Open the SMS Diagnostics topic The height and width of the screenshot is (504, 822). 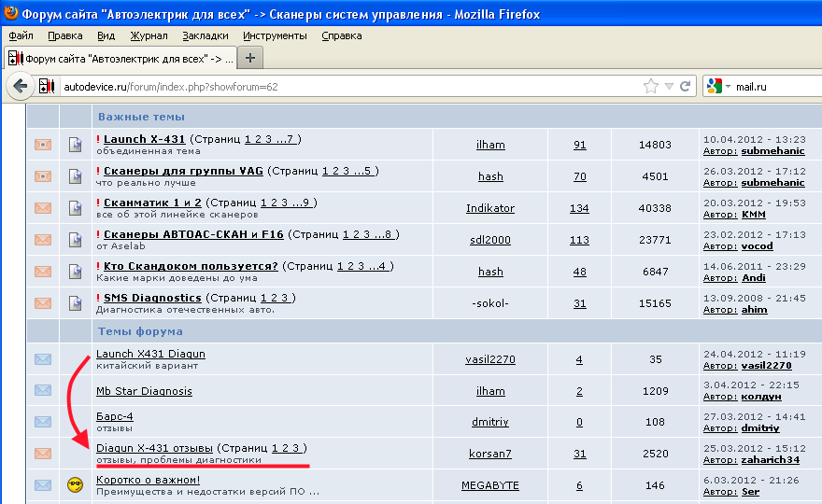click(x=152, y=298)
